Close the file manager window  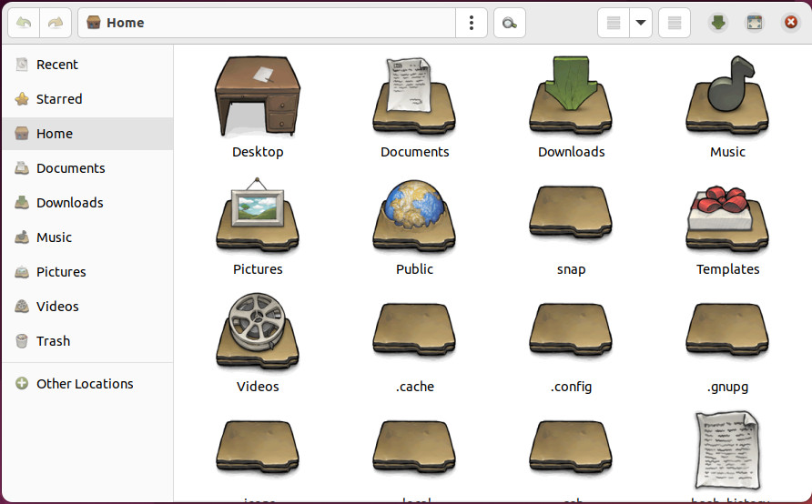tap(791, 23)
